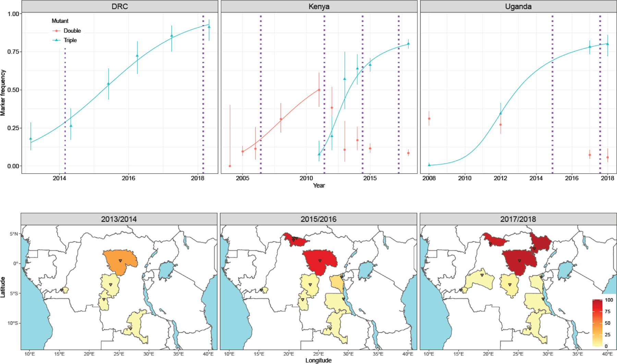Click the 5°S latitude tick label
Viewport: 617px width, 364px height.
pyautogui.click(x=14, y=293)
